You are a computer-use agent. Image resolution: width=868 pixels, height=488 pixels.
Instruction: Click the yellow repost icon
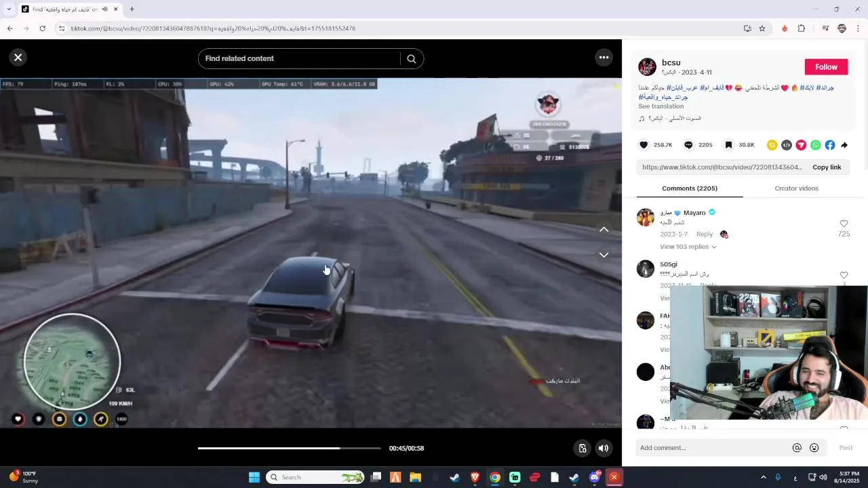(x=772, y=145)
